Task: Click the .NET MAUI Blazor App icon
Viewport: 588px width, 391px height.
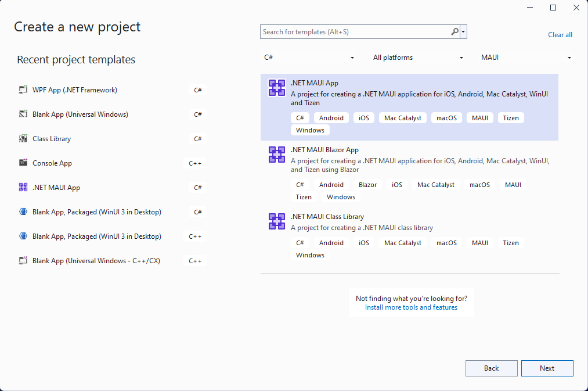Action: pyautogui.click(x=276, y=154)
